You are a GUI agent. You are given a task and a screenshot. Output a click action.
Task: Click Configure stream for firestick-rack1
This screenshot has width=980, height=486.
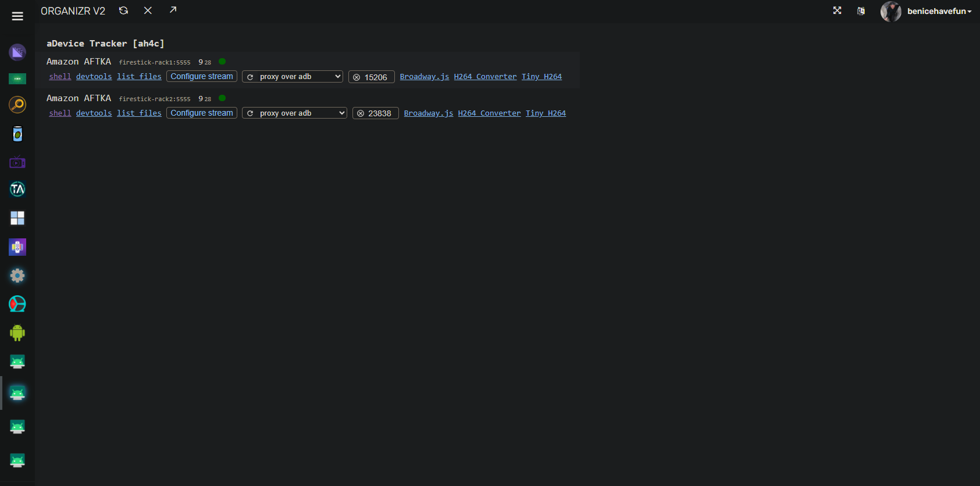202,77
